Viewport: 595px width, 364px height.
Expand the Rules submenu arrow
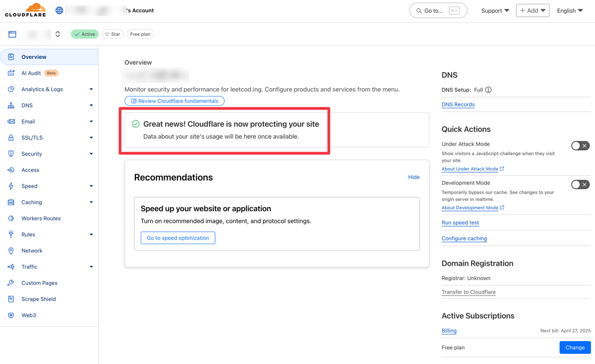click(x=91, y=234)
